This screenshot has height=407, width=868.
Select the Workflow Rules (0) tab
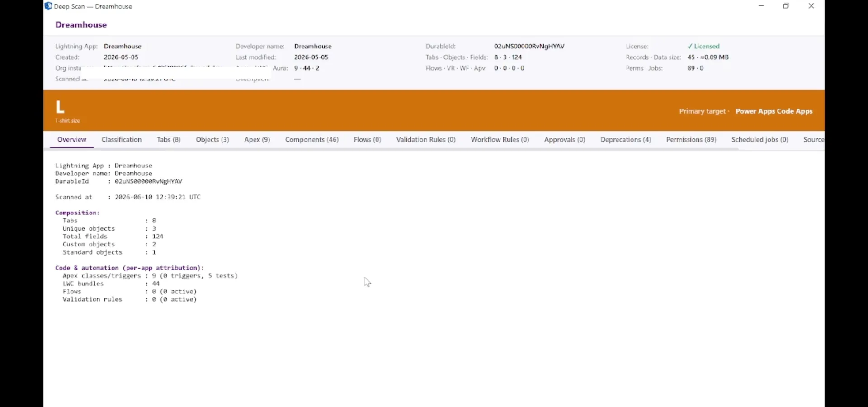(x=500, y=140)
